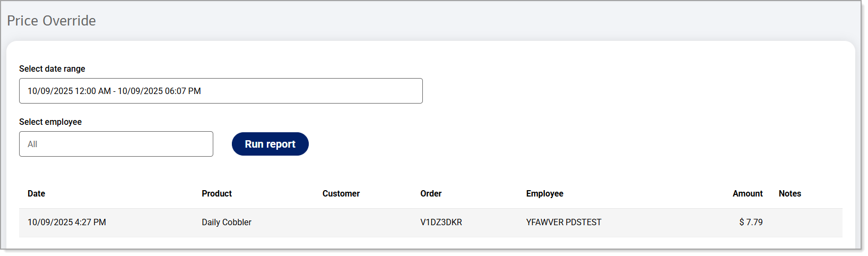Click the Amount column header
The width and height of the screenshot is (868, 256).
(x=747, y=193)
